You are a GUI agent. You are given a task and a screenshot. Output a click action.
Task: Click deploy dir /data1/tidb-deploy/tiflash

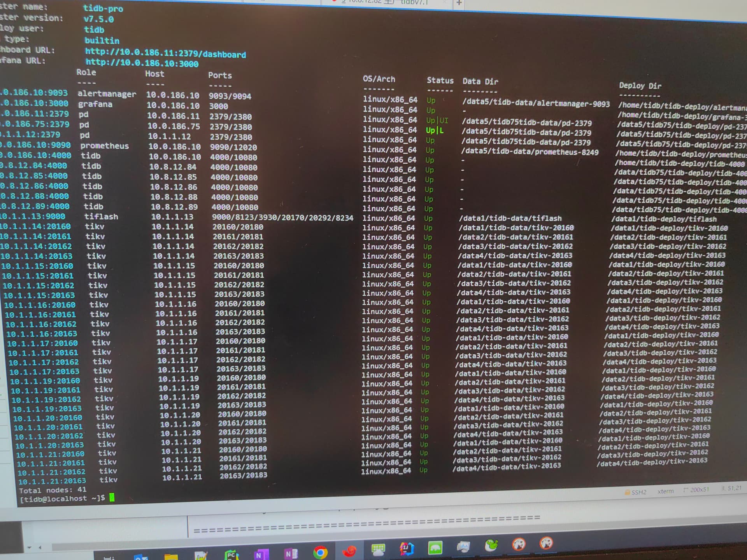point(664,219)
